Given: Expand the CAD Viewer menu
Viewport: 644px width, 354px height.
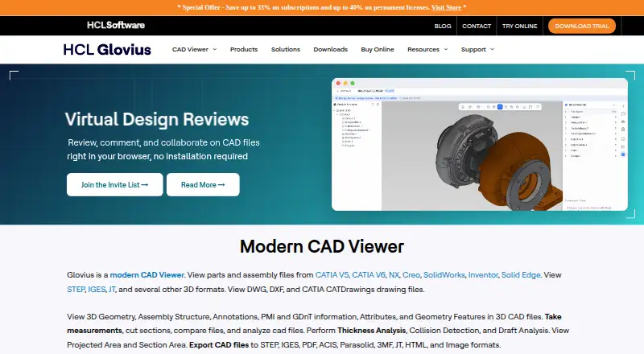Looking at the screenshot, I should coord(194,49).
